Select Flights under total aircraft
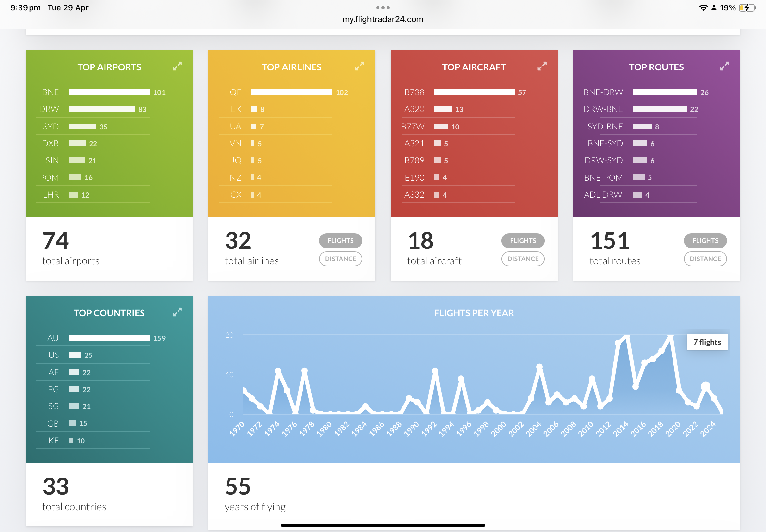 523,241
